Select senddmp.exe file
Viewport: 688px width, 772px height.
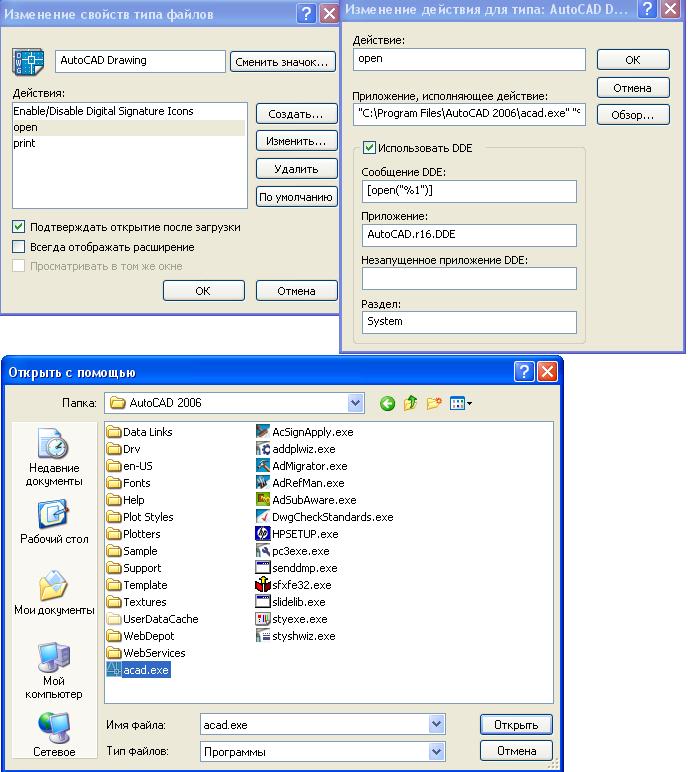[x=296, y=568]
